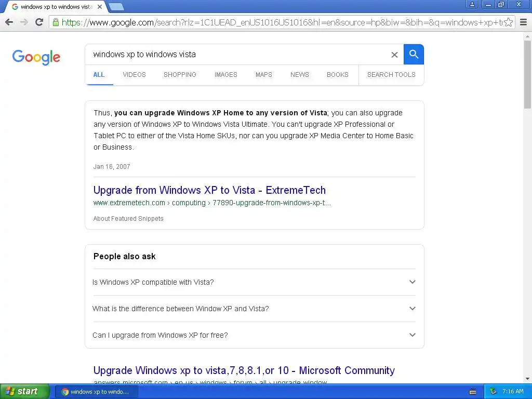Click the www.extremetech.com breadcrumb URL
The image size is (532, 399).
212,203
